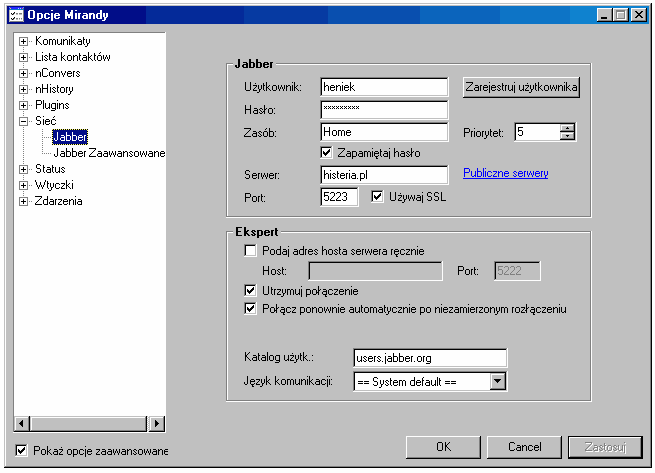Image resolution: width=655 pixels, height=473 pixels.
Task: Toggle Pokaż opcje zaawansowane checkbox
Action: [x=22, y=450]
